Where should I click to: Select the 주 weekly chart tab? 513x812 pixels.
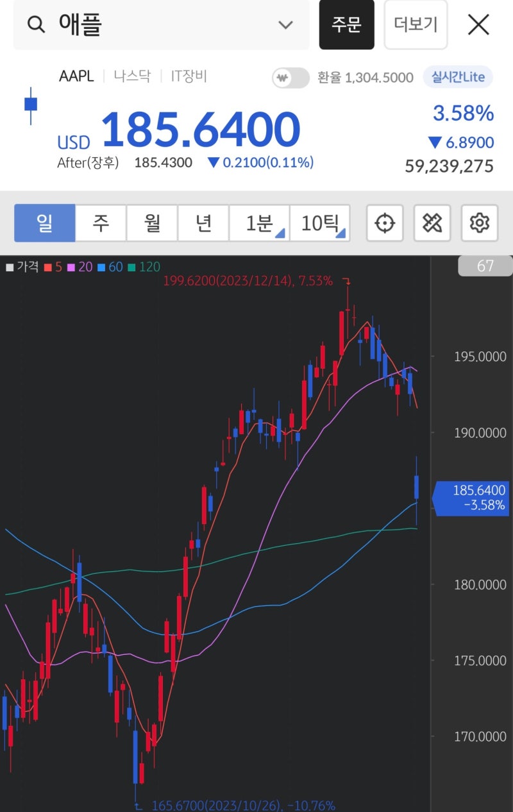(101, 223)
